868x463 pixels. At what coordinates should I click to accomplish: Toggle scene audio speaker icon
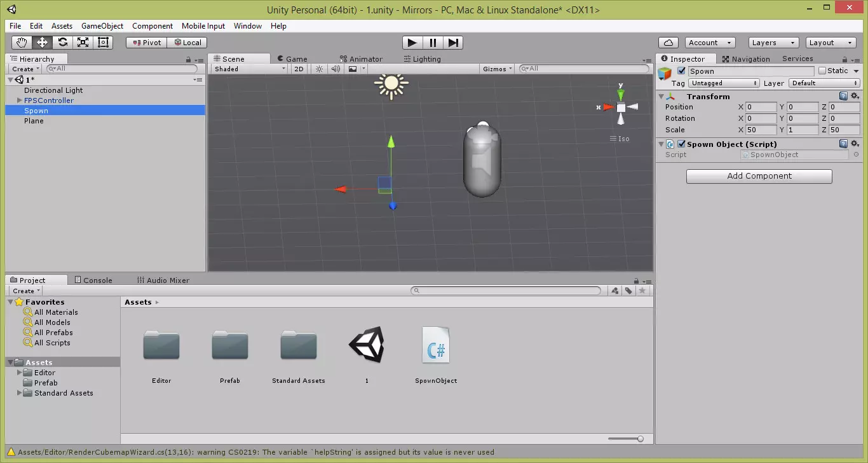coord(336,69)
